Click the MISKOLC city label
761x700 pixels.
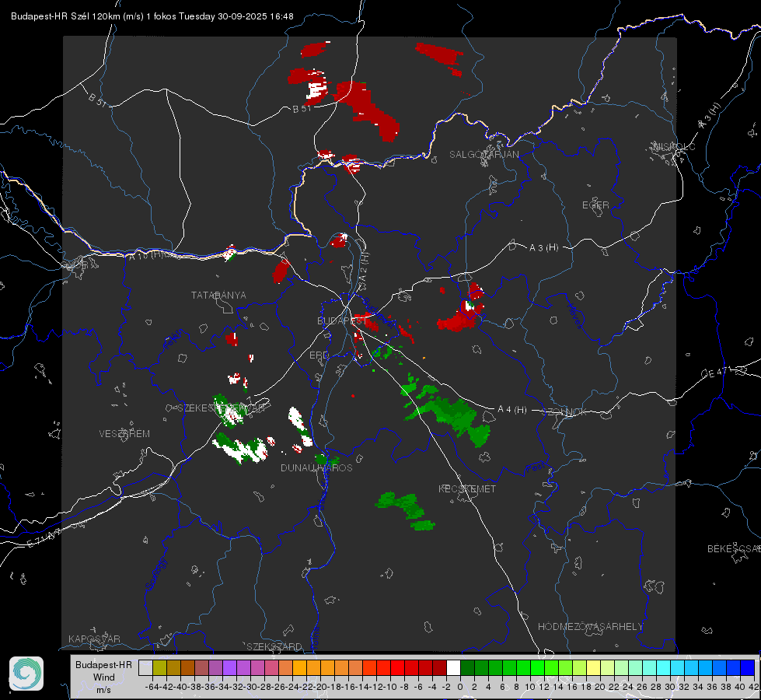(674, 146)
